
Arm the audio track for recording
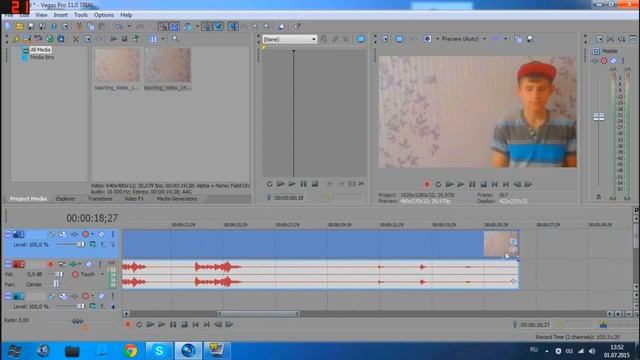tap(50, 264)
